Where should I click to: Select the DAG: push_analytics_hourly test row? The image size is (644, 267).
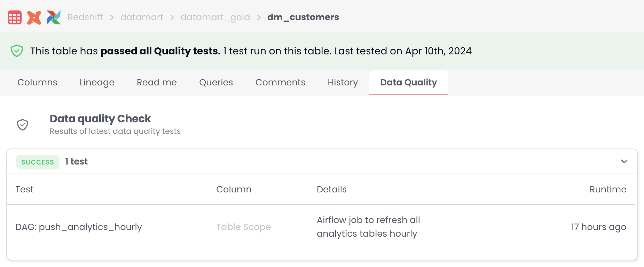tap(79, 227)
